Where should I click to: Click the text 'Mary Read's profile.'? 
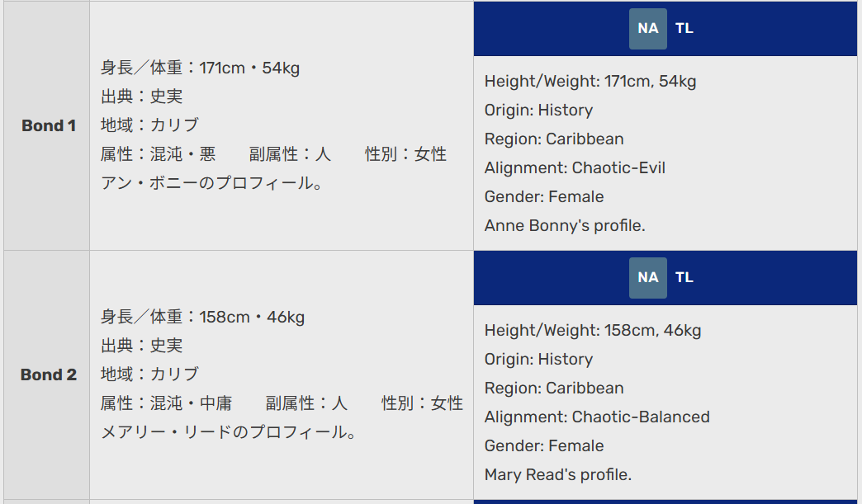558,475
